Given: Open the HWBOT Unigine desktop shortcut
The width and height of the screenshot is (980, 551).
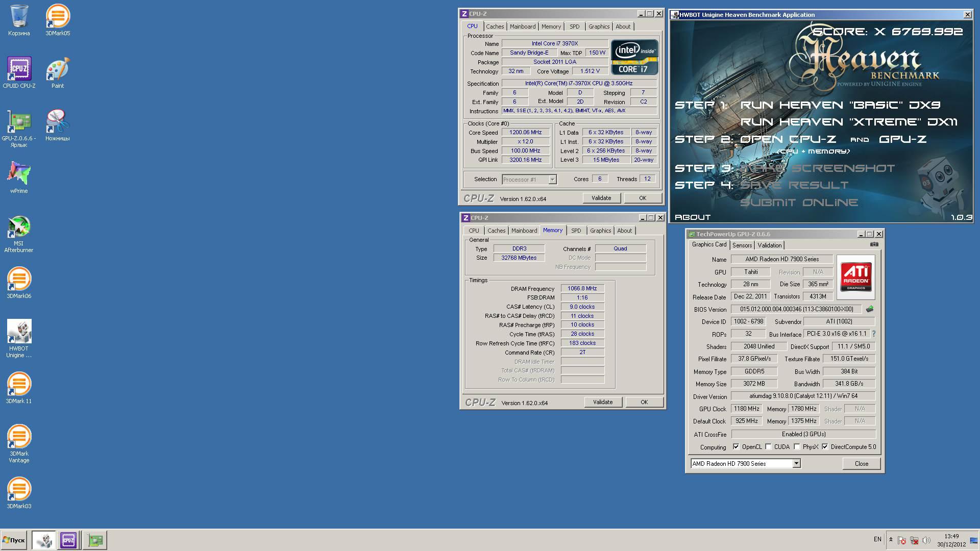Looking at the screenshot, I should point(19,338).
